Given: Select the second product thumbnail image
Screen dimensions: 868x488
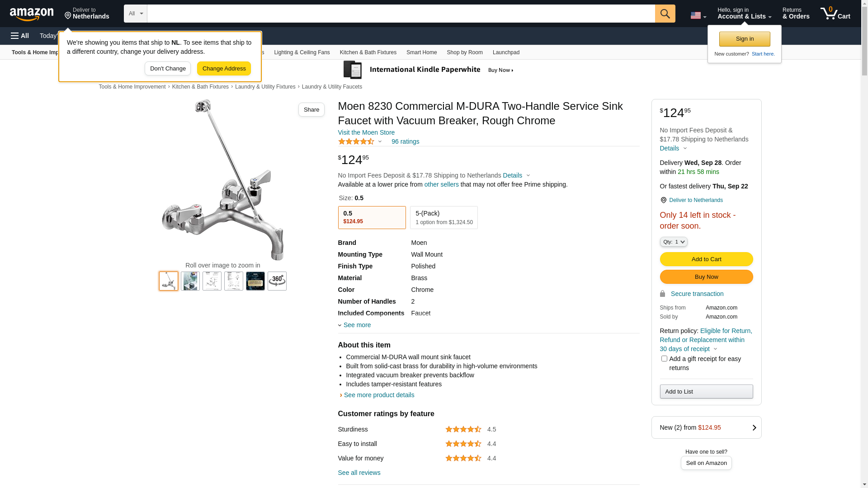Looking at the screenshot, I should (190, 281).
